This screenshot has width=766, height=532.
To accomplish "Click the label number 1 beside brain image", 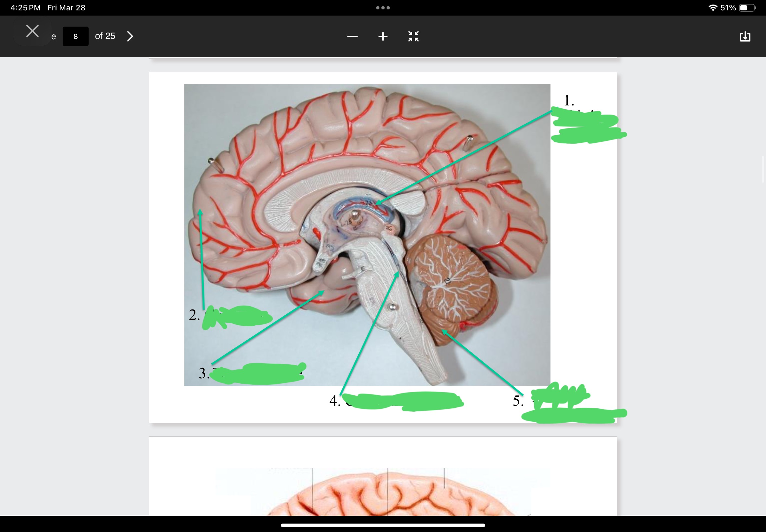I will tap(569, 100).
